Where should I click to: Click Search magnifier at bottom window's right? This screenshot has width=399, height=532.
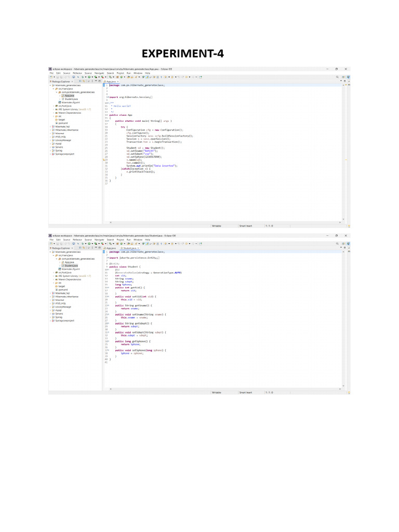337,244
